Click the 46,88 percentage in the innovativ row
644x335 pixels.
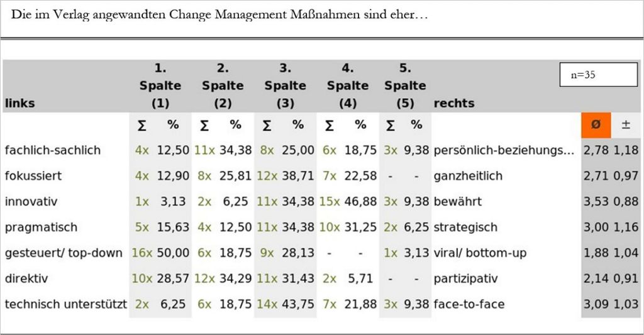(x=360, y=202)
